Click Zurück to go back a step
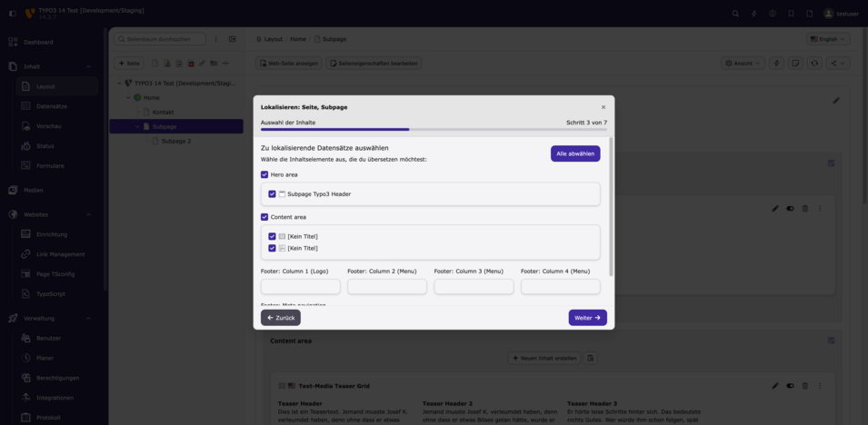The image size is (868, 425). [x=281, y=318]
